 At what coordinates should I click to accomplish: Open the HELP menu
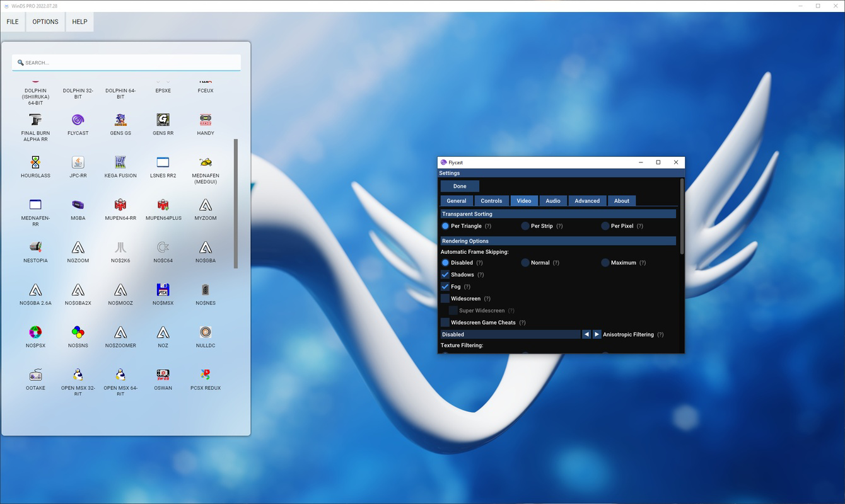pos(79,21)
